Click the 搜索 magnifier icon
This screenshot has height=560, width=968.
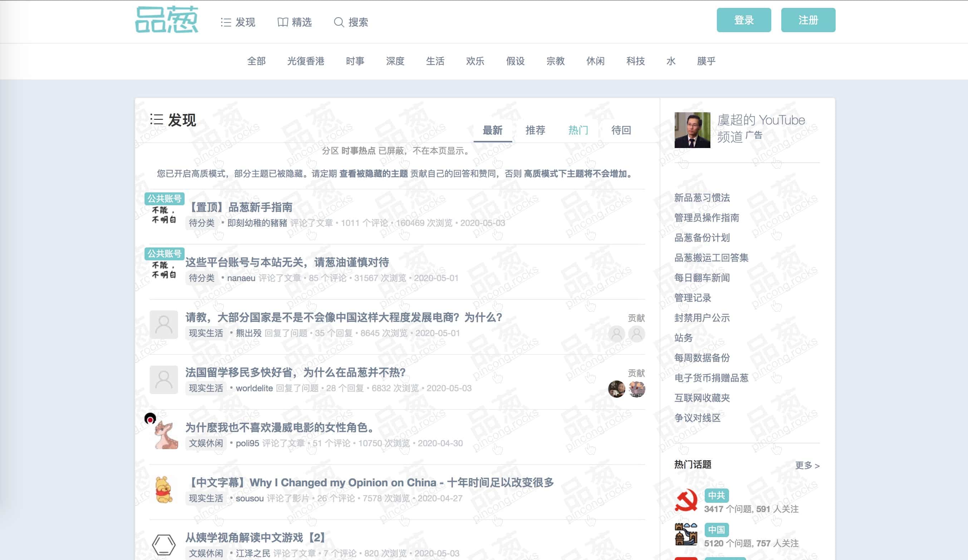pos(339,22)
